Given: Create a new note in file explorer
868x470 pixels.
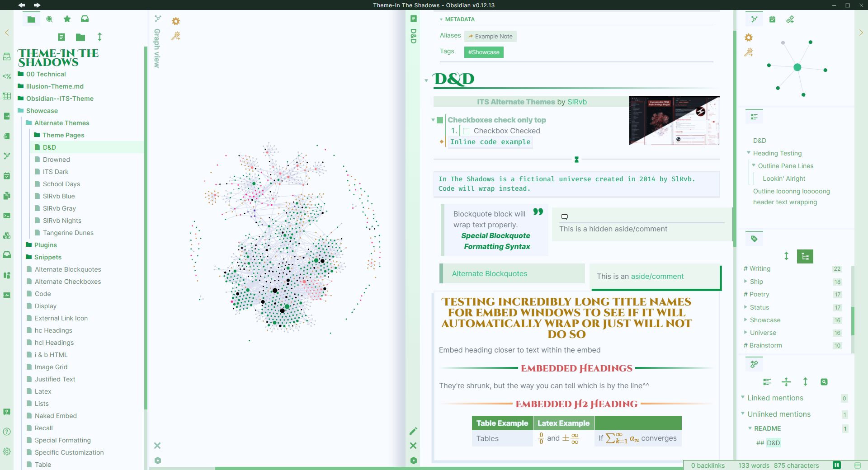Looking at the screenshot, I should point(61,37).
